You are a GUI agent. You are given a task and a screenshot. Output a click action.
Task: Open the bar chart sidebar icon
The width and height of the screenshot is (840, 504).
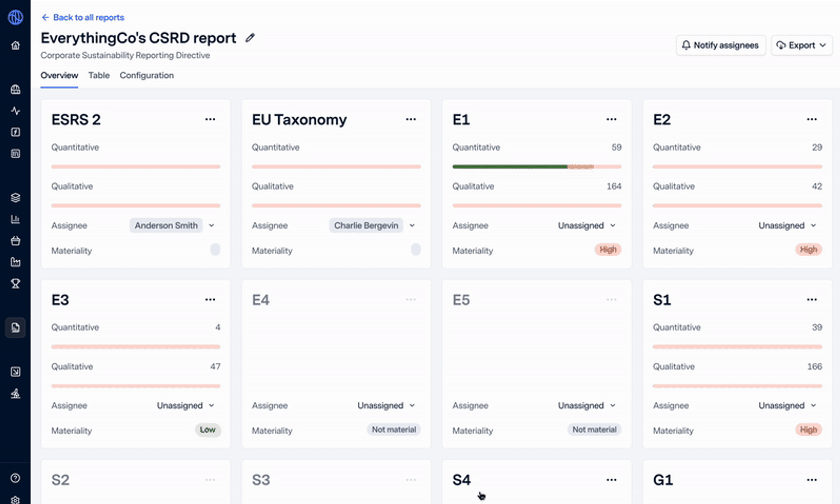tap(15, 219)
